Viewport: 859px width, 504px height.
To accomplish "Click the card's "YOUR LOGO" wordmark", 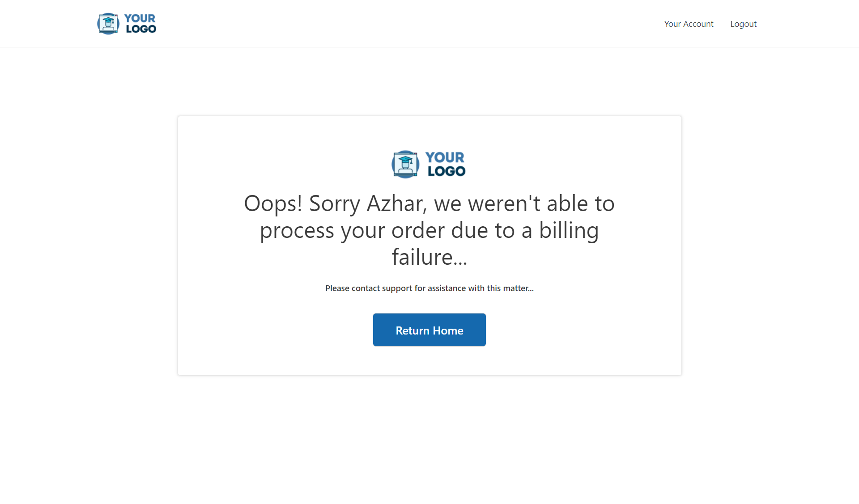I will pos(446,164).
